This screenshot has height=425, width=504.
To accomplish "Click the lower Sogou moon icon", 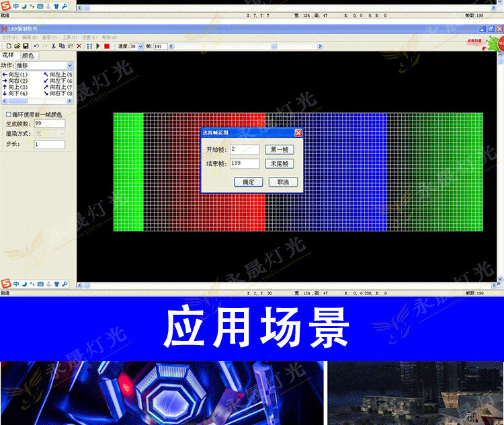I will pyautogui.click(x=24, y=284).
